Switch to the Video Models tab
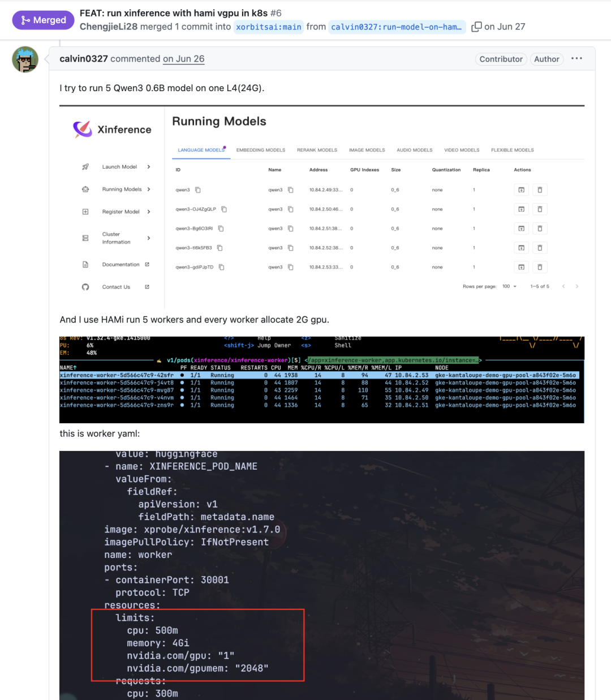This screenshot has height=700, width=611. point(462,150)
